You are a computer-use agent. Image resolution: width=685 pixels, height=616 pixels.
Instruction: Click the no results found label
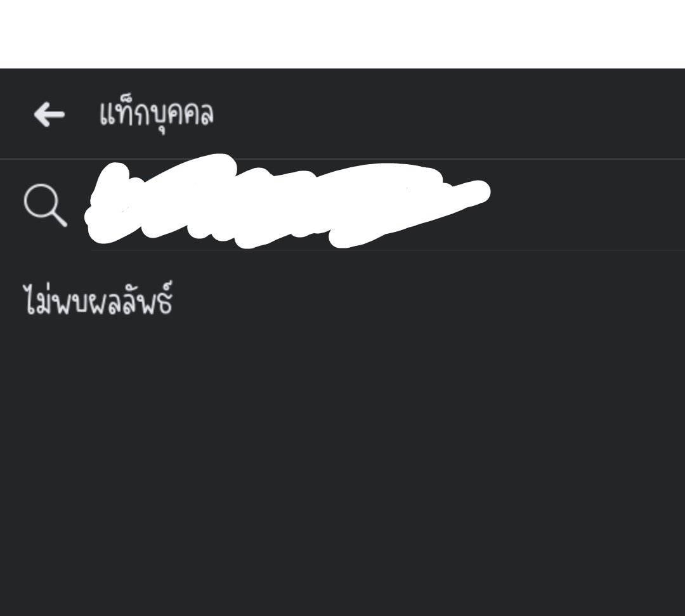click(x=98, y=298)
